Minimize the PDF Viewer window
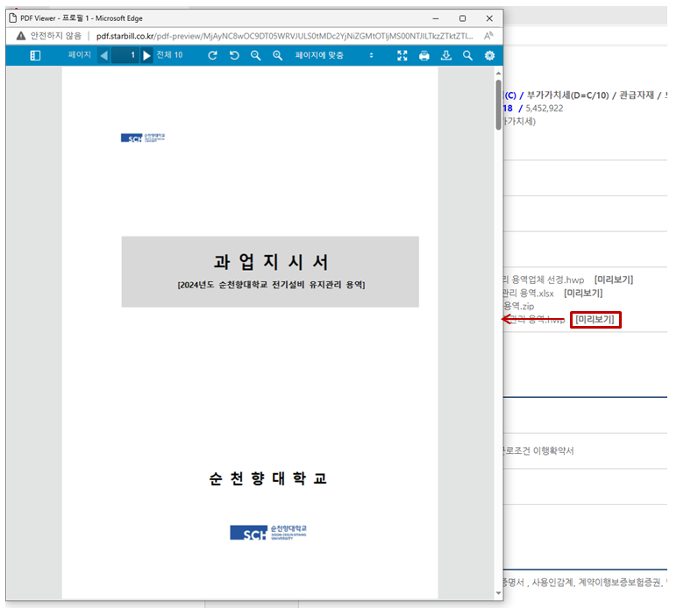Screen dimensions: 698x616 point(435,18)
